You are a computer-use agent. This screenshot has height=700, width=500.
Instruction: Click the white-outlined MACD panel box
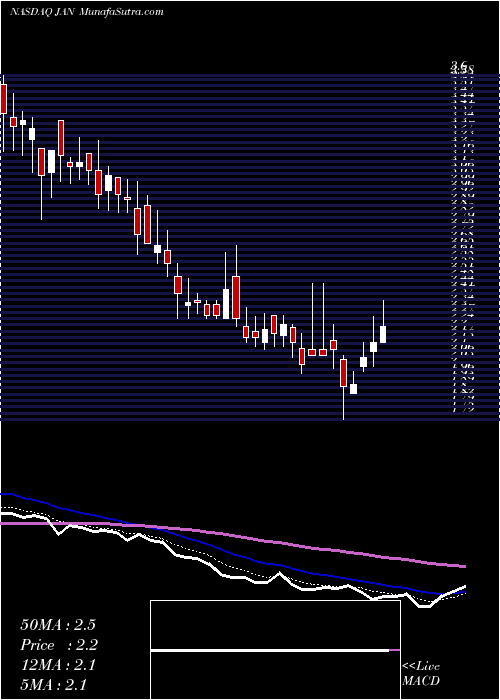click(x=275, y=650)
